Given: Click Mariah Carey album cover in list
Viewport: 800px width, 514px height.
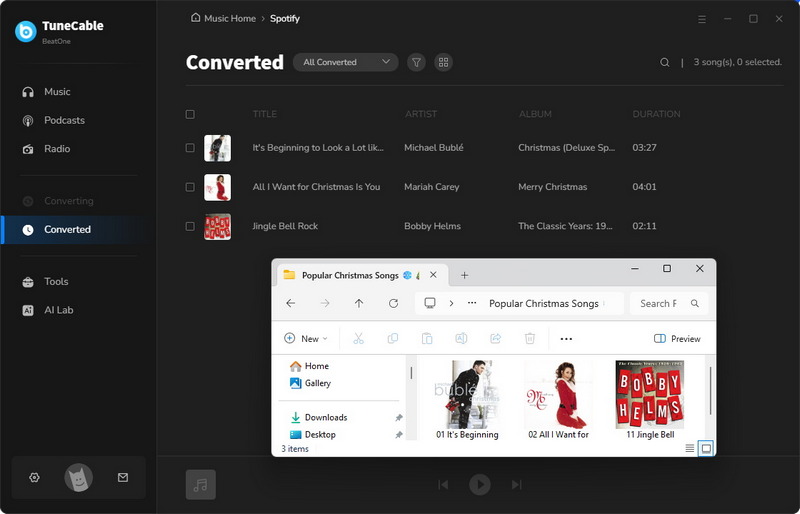Looking at the screenshot, I should point(217,187).
